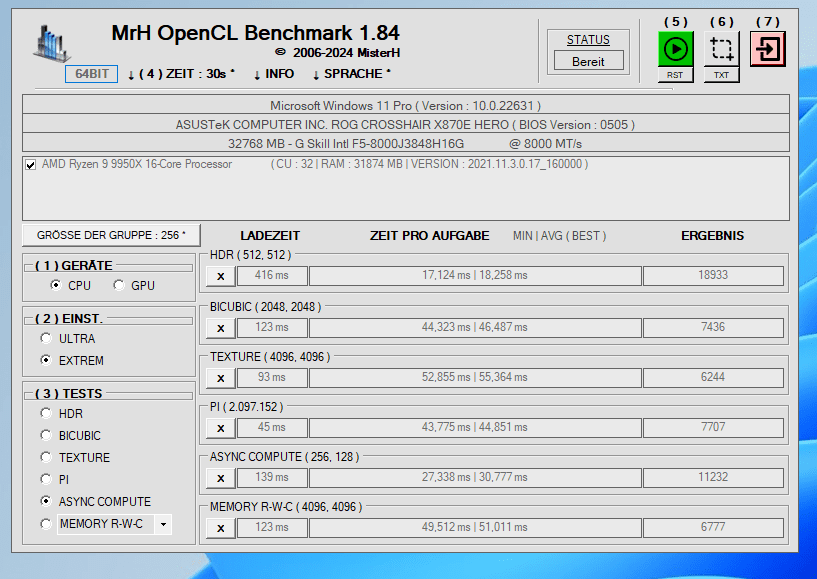Click the HDR result value 18933

pyautogui.click(x=713, y=276)
